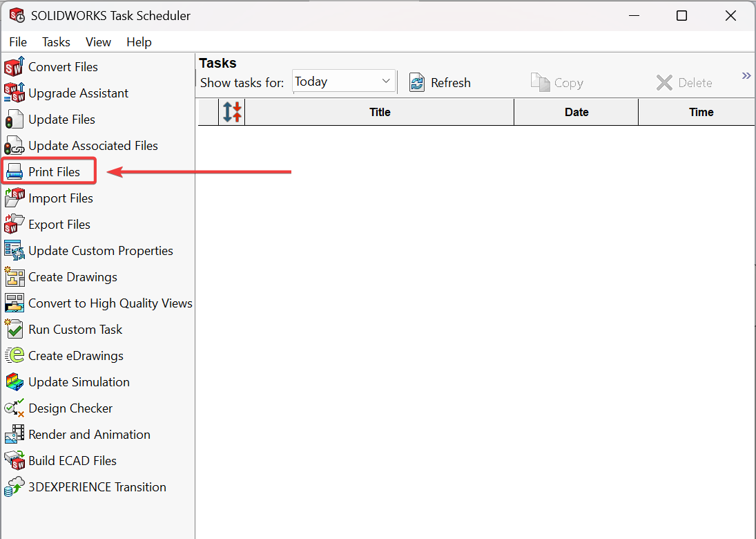Click the Create Drawings label
Image resolution: width=756 pixels, height=539 pixels.
pos(72,277)
